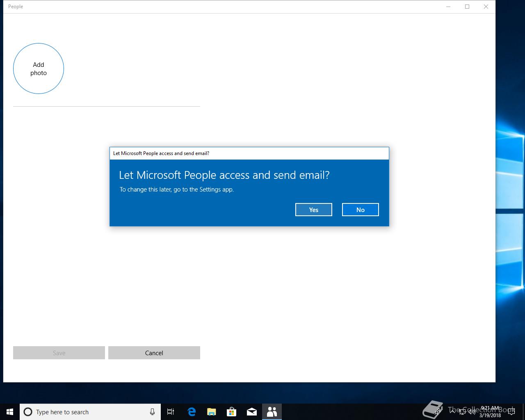The width and height of the screenshot is (525, 420).
Task: Open the Windows Start menu
Action: pos(10,412)
